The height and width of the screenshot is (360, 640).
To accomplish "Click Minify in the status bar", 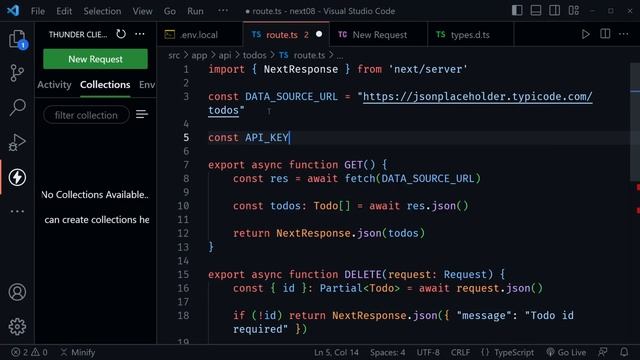I will (78, 352).
